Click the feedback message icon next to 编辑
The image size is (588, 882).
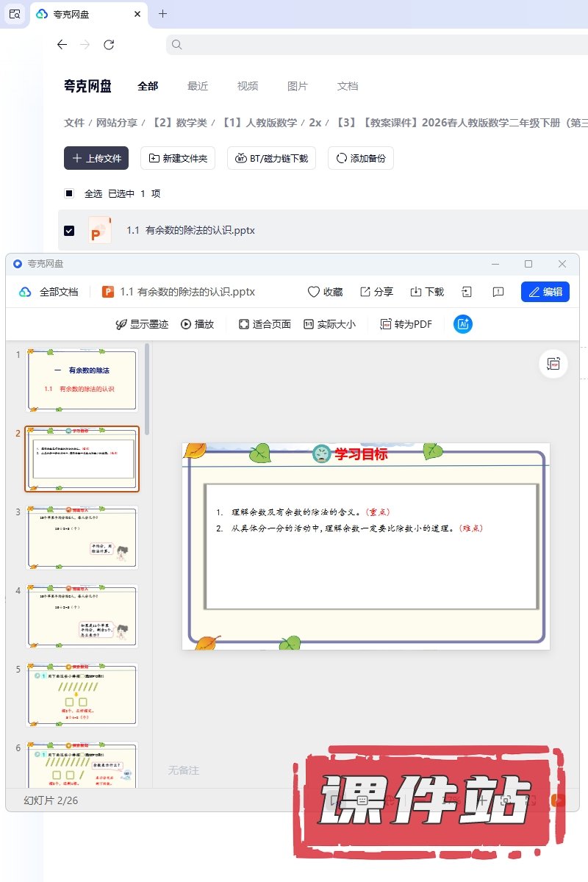pyautogui.click(x=498, y=292)
